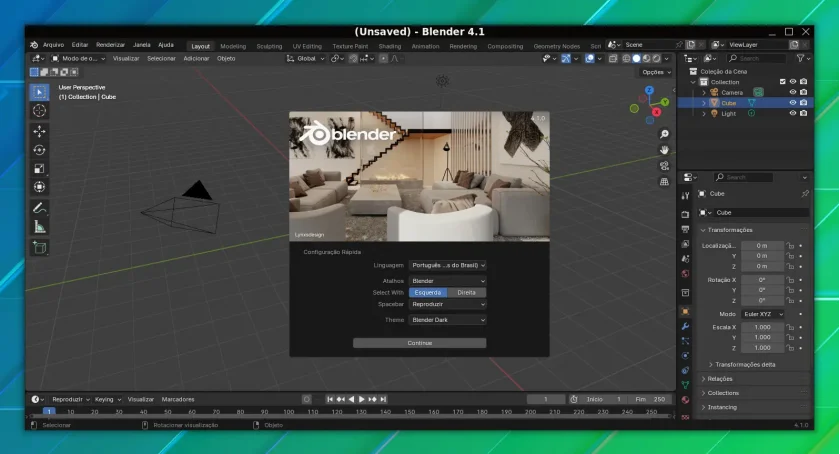Open the Arquivo menu
Image resolution: width=840 pixels, height=454 pixels.
(x=53, y=45)
